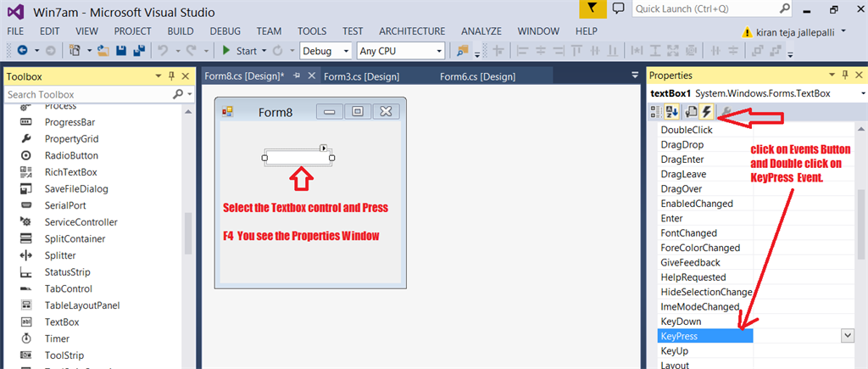The height and width of the screenshot is (369, 868).
Task: Toggle Categorized view in Properties
Action: tap(657, 112)
